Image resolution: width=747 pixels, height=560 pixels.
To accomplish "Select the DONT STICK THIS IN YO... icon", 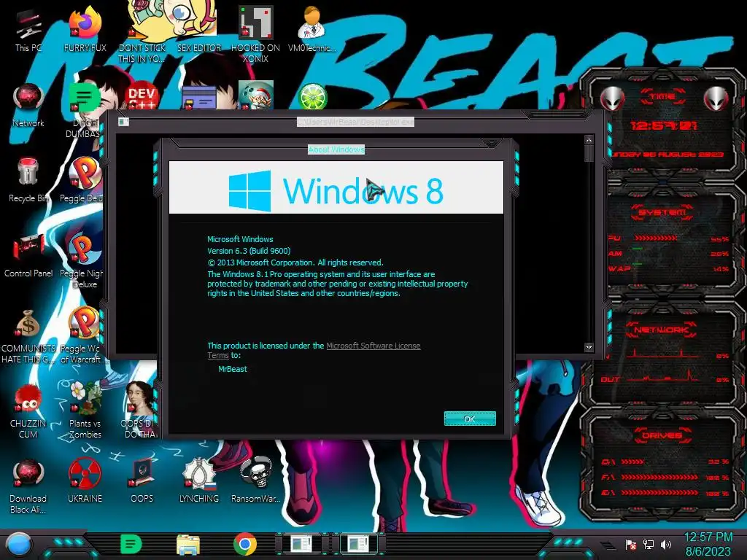I will [142, 34].
